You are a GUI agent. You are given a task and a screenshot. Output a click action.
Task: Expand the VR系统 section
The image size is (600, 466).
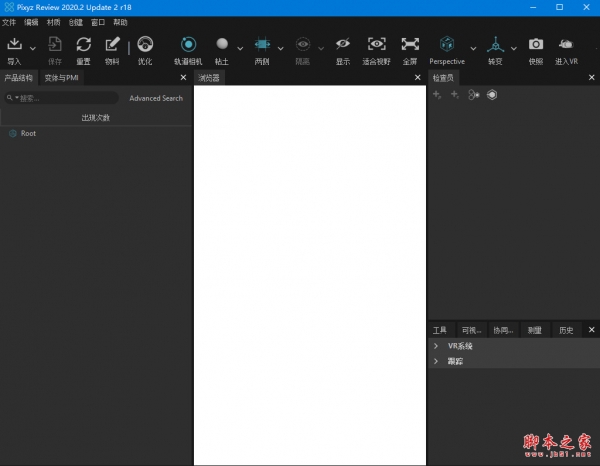pyautogui.click(x=436, y=346)
